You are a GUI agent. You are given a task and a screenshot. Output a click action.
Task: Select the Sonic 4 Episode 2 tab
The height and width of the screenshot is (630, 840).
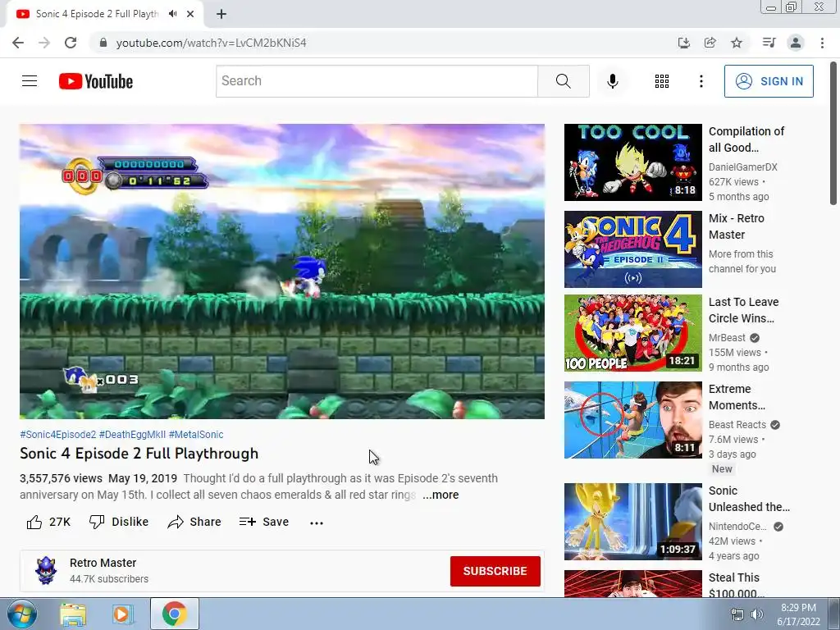98,14
